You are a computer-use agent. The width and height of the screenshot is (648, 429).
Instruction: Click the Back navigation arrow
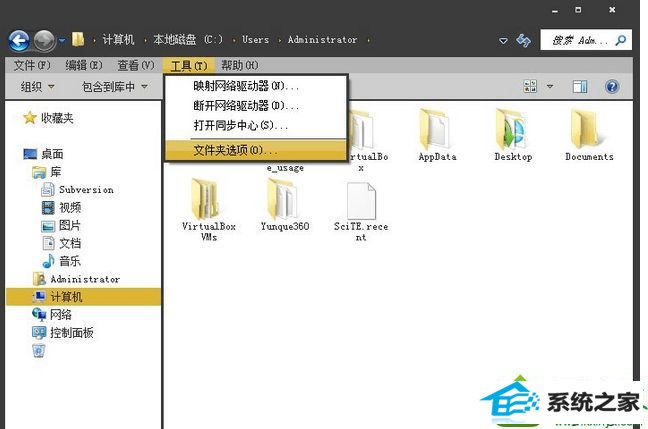pos(19,41)
